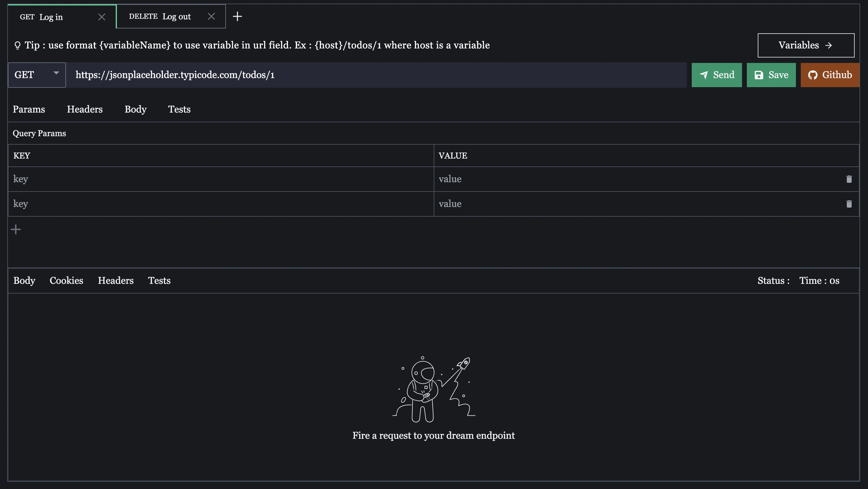Open the Variables panel
The height and width of the screenshot is (489, 868).
coord(806,45)
